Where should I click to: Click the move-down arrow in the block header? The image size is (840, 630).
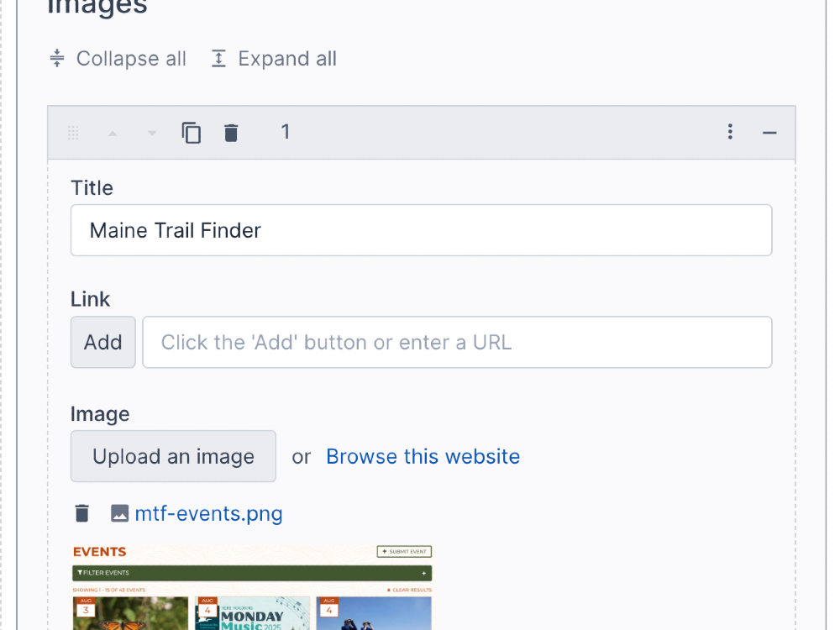pyautogui.click(x=150, y=132)
